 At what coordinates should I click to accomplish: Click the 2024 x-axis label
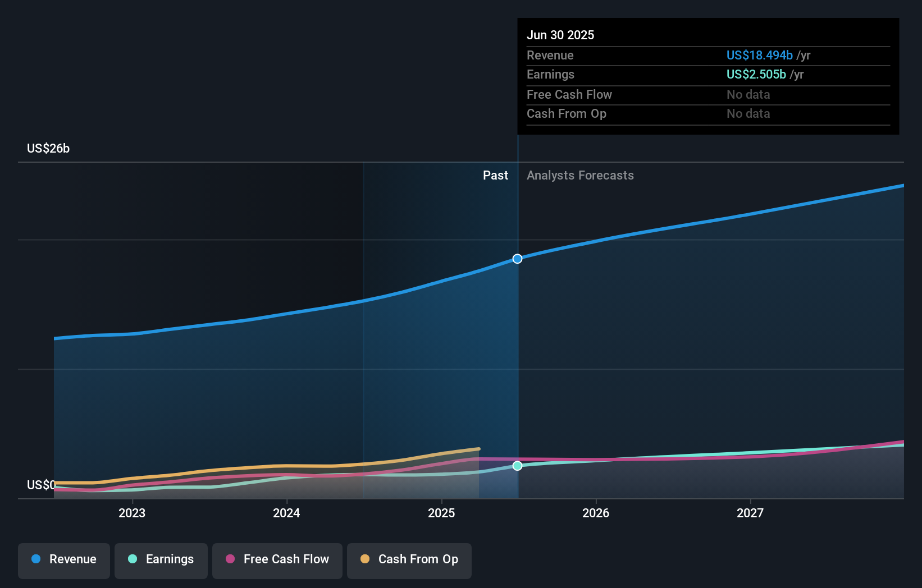point(286,513)
